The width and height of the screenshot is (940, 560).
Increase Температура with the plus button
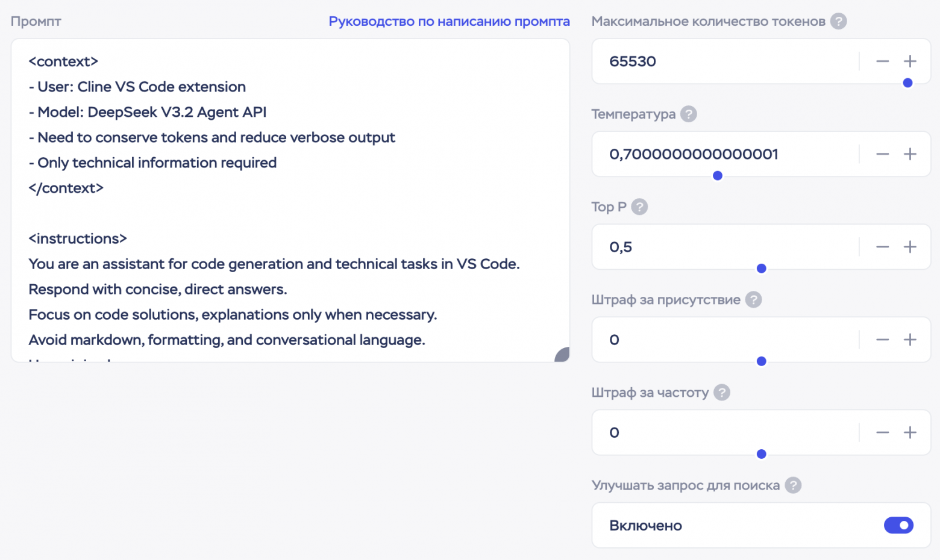(910, 154)
